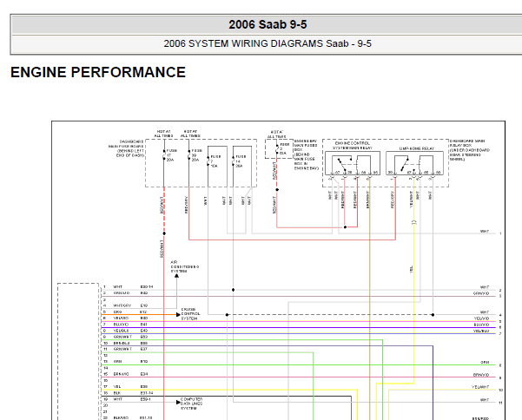Click the "2006 Saab 9-5" title
The width and height of the screenshot is (522, 420).
point(268,24)
